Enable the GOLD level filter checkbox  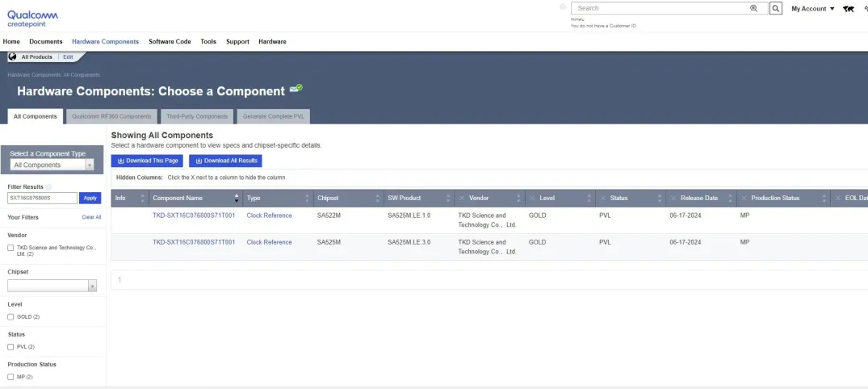pyautogui.click(x=10, y=316)
